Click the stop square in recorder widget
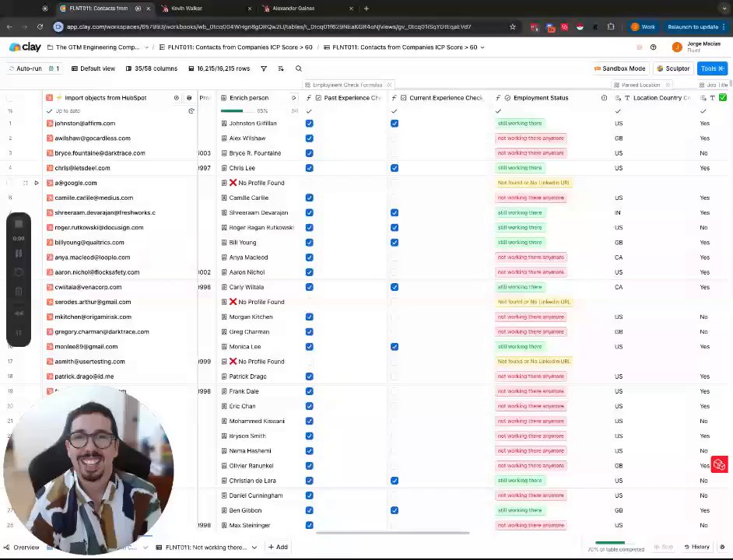This screenshot has height=560, width=733. (19, 224)
